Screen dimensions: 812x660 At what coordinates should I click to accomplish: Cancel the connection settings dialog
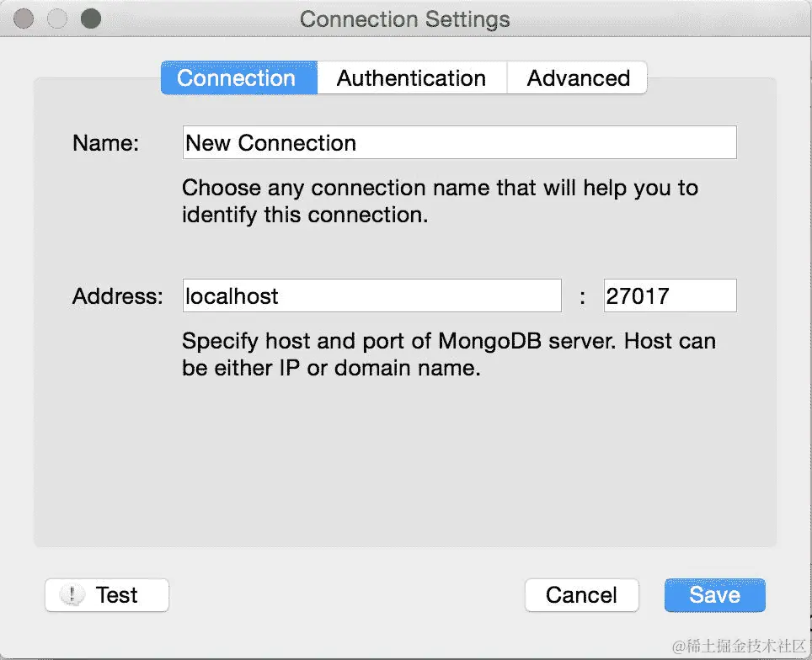(x=581, y=595)
